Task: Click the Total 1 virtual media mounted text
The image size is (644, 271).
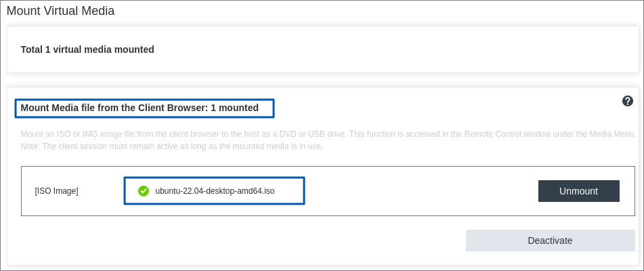Action: (87, 49)
